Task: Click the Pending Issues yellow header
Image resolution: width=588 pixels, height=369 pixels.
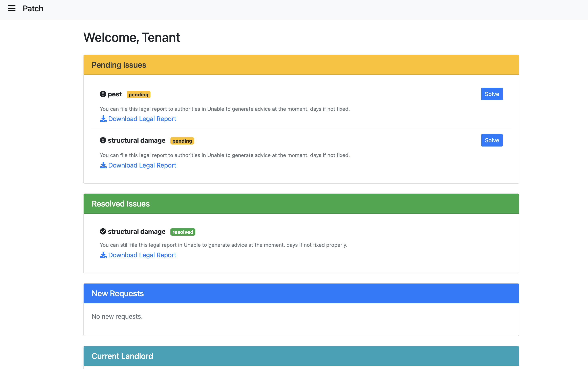Action: point(301,65)
